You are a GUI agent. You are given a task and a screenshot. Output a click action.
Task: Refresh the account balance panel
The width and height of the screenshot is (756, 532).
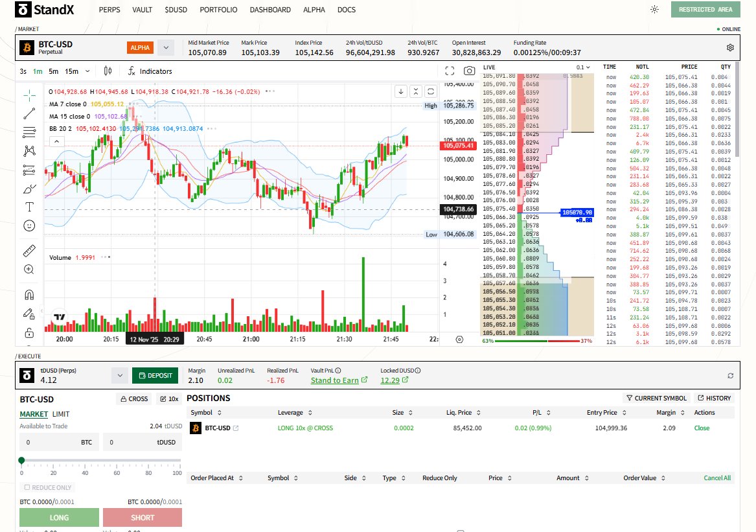731,376
